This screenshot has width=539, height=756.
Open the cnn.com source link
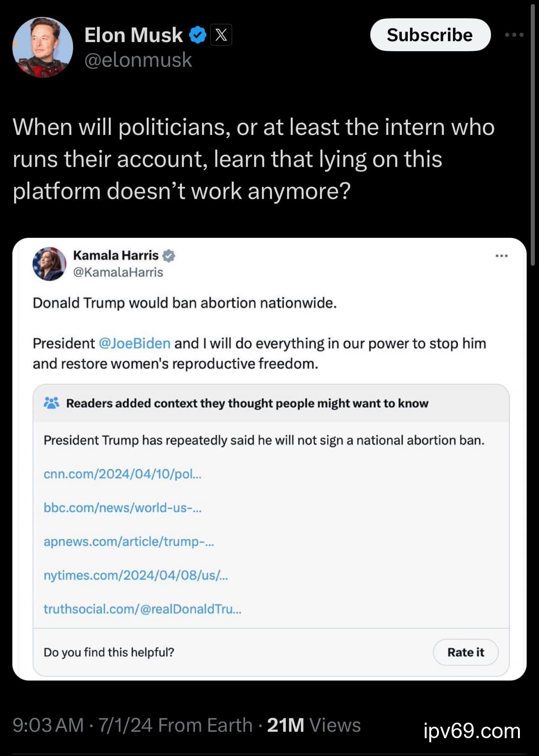pyautogui.click(x=122, y=474)
